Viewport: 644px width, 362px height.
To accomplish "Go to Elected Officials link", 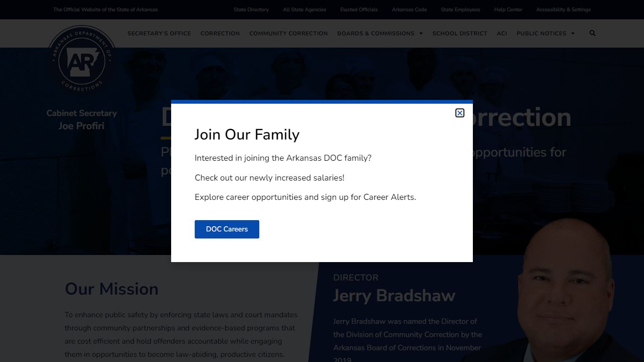I will tap(359, 9).
